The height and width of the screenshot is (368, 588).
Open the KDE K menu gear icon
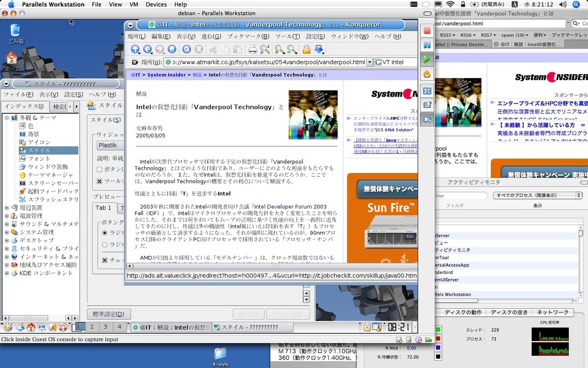[8, 327]
